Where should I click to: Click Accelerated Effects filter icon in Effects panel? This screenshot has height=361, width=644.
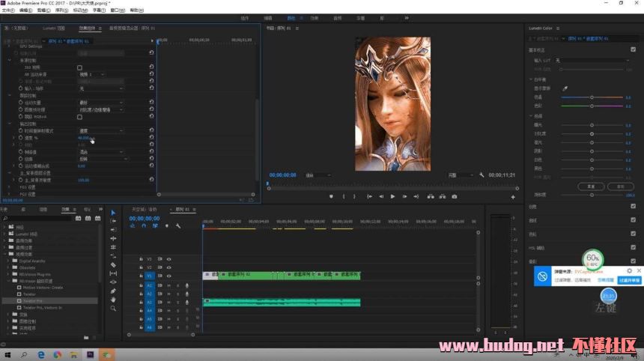(x=78, y=219)
